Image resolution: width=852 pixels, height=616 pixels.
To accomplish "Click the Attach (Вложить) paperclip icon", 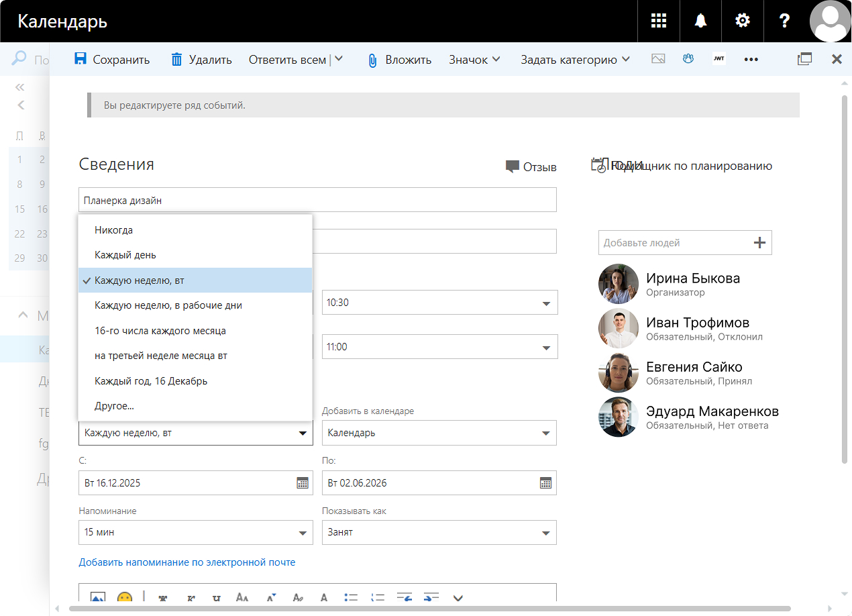I will coord(373,60).
